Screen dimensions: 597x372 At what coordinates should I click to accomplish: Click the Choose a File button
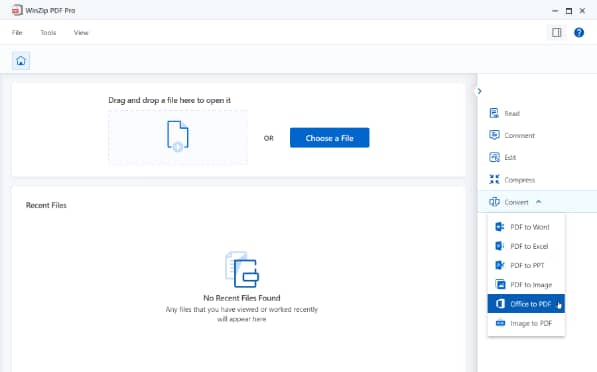pos(329,138)
